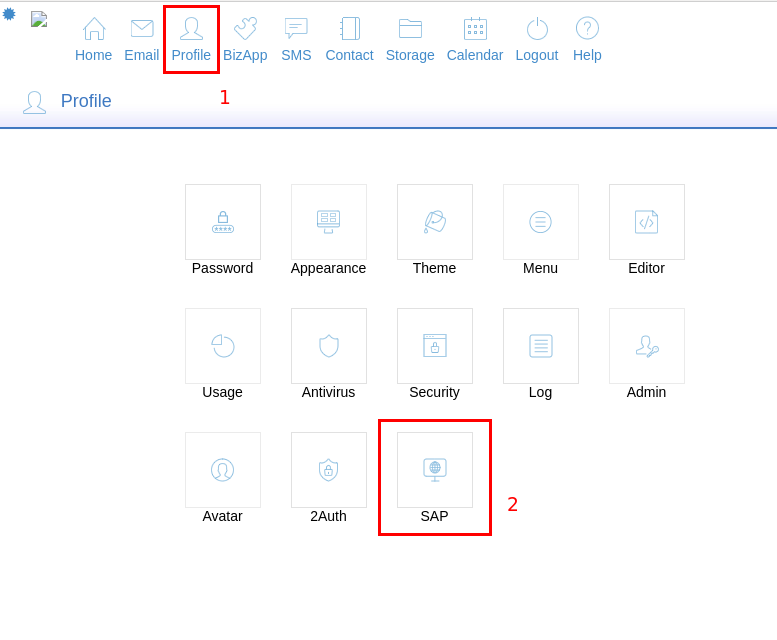Click the Theme label under its tile
The image size is (777, 640).
[x=435, y=268]
